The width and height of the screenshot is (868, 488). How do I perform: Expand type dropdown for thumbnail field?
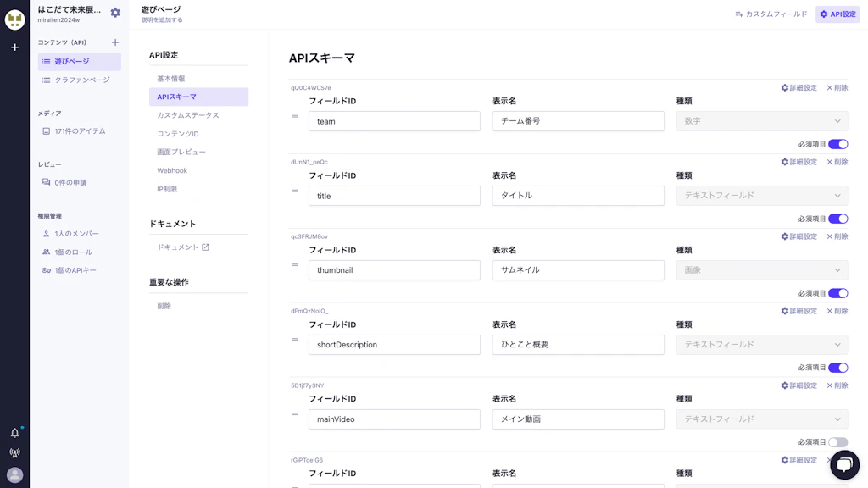point(761,270)
